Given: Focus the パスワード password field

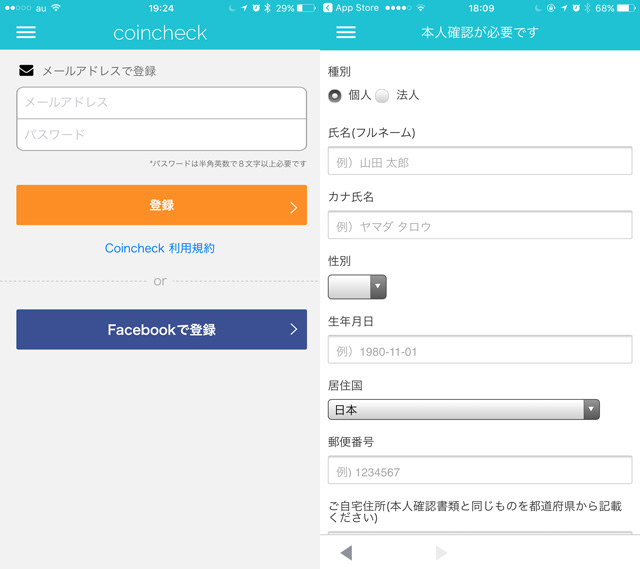Looking at the screenshot, I should pyautogui.click(x=162, y=135).
